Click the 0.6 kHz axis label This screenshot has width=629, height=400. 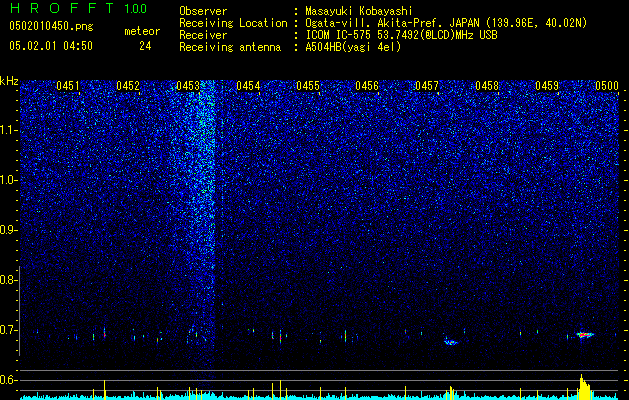click(8, 380)
